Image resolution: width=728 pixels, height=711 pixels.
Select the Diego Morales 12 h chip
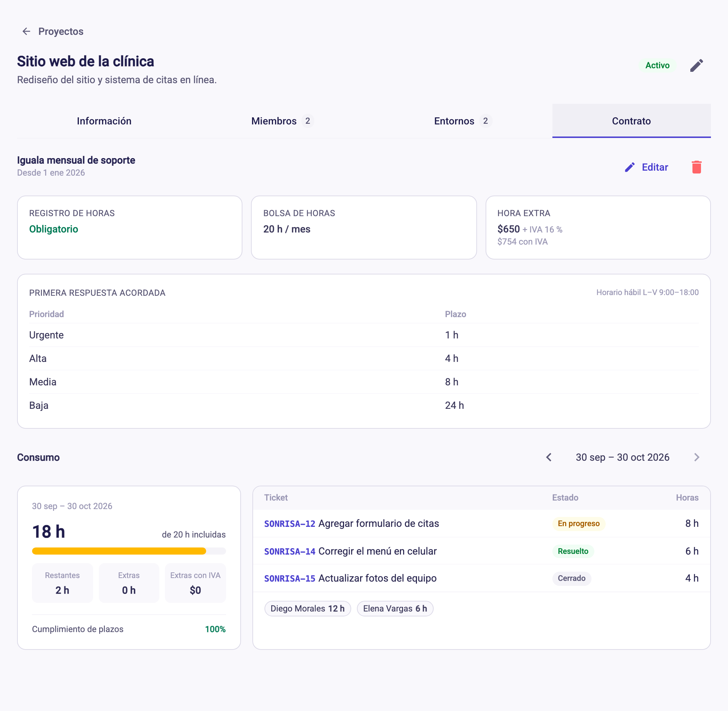pos(307,609)
